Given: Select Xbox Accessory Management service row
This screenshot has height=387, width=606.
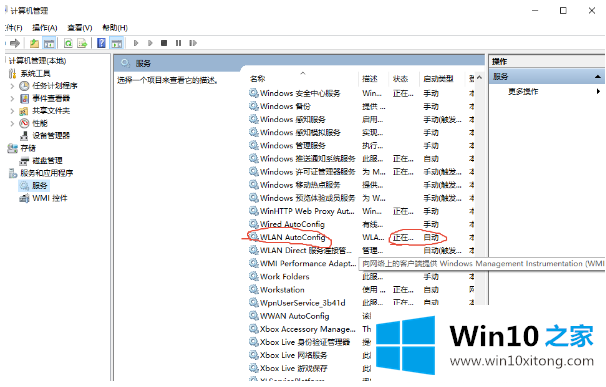Looking at the screenshot, I should pyautogui.click(x=309, y=329).
